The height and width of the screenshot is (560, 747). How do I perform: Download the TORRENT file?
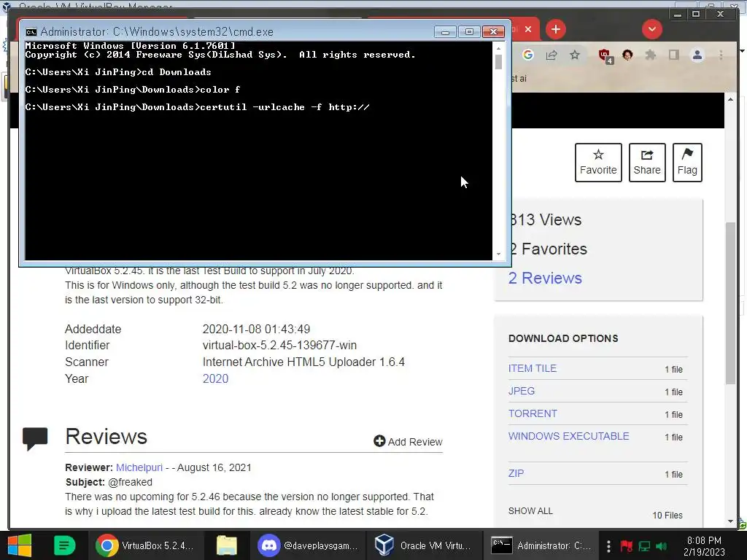click(533, 413)
